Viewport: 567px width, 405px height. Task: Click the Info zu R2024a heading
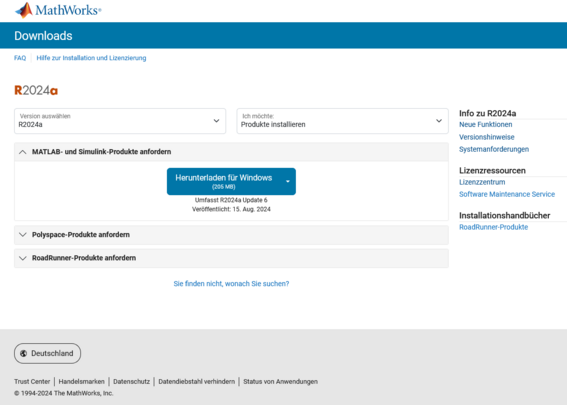click(x=487, y=113)
